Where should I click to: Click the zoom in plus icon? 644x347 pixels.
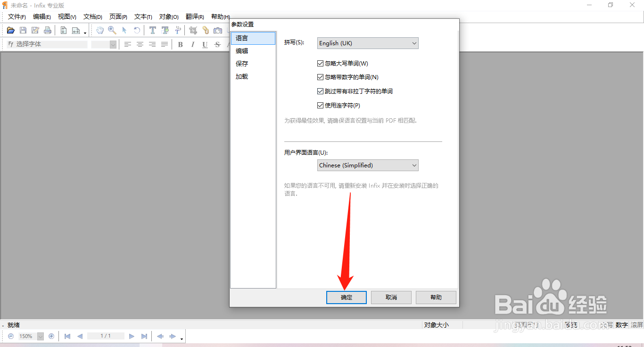pyautogui.click(x=51, y=336)
